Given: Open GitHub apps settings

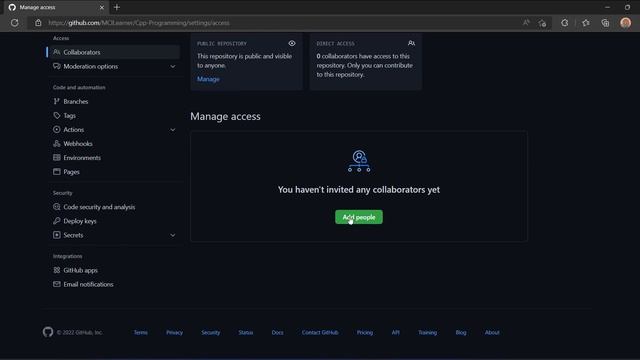Looking at the screenshot, I should click(80, 270).
